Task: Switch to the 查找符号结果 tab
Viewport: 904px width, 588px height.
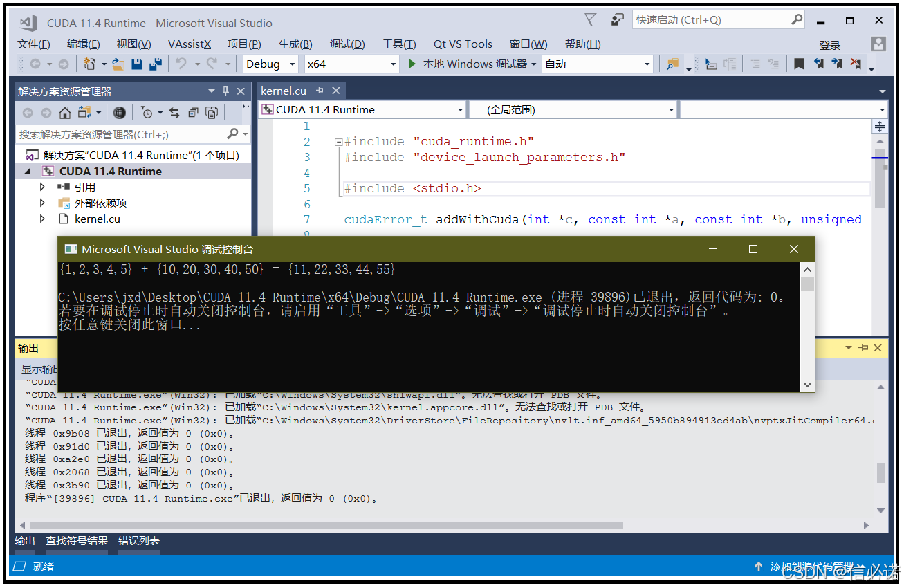Action: tap(77, 541)
